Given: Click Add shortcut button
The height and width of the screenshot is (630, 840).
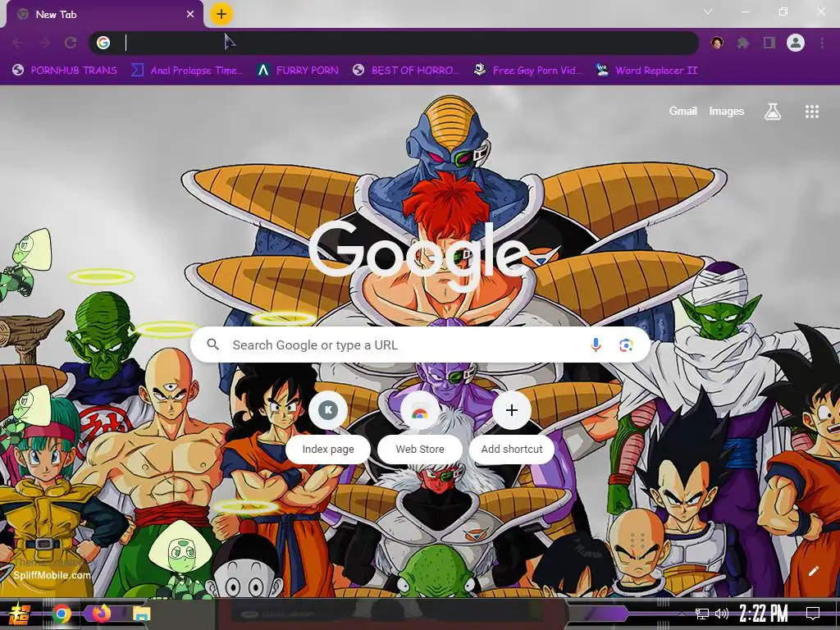Looking at the screenshot, I should 512,427.
